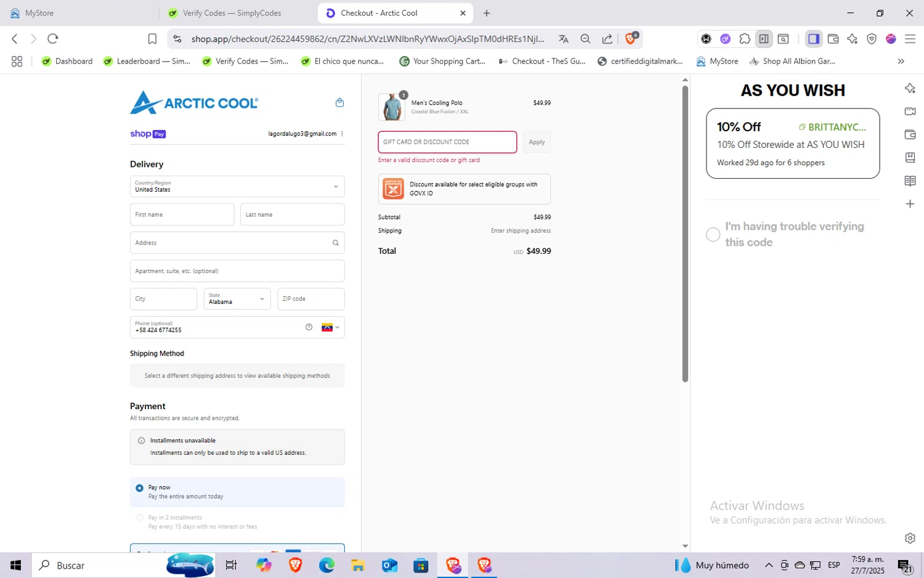Add a new item to the sidebar
Image resolution: width=924 pixels, height=578 pixels.
tap(910, 204)
